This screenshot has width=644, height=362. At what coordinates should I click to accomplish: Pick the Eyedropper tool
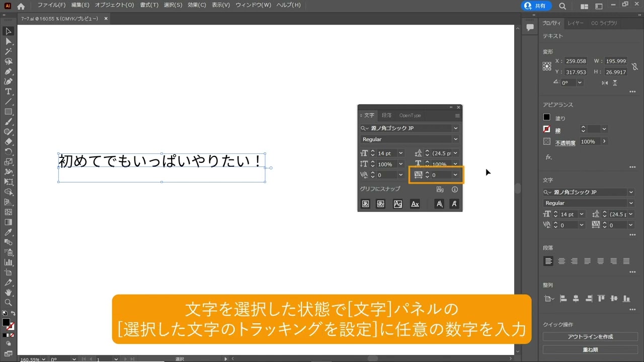click(9, 232)
